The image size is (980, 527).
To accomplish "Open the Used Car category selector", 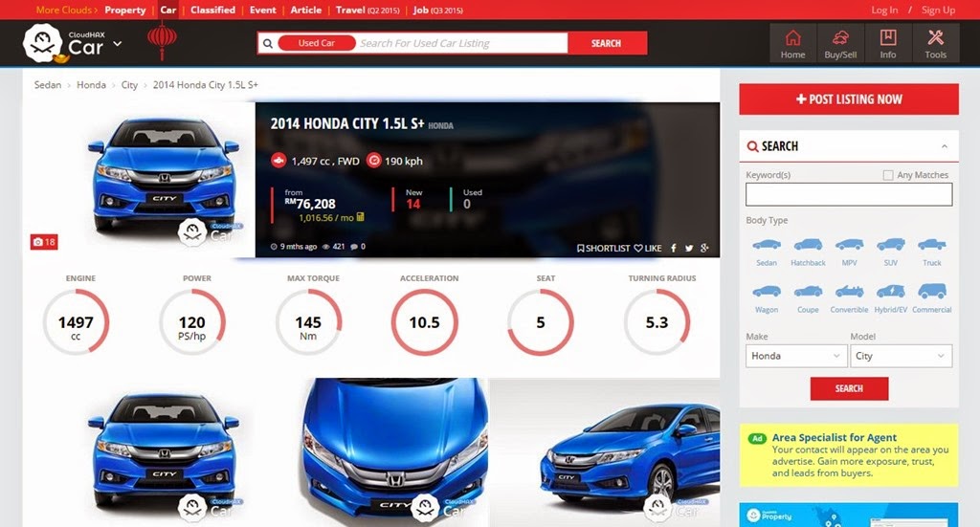I will tap(316, 43).
